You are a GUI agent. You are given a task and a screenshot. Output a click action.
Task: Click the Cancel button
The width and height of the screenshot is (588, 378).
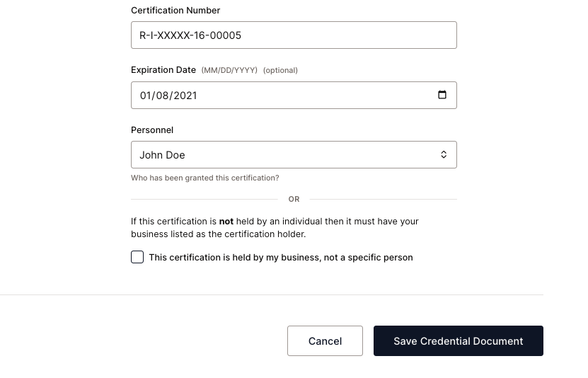(x=325, y=341)
